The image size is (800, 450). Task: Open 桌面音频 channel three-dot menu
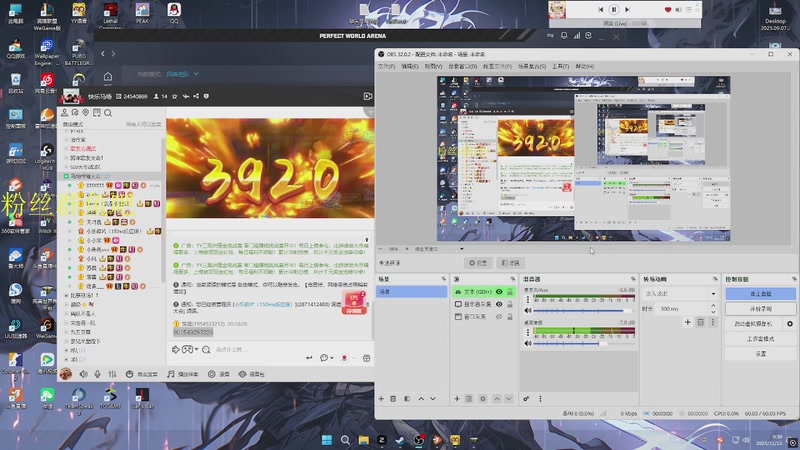528,333
